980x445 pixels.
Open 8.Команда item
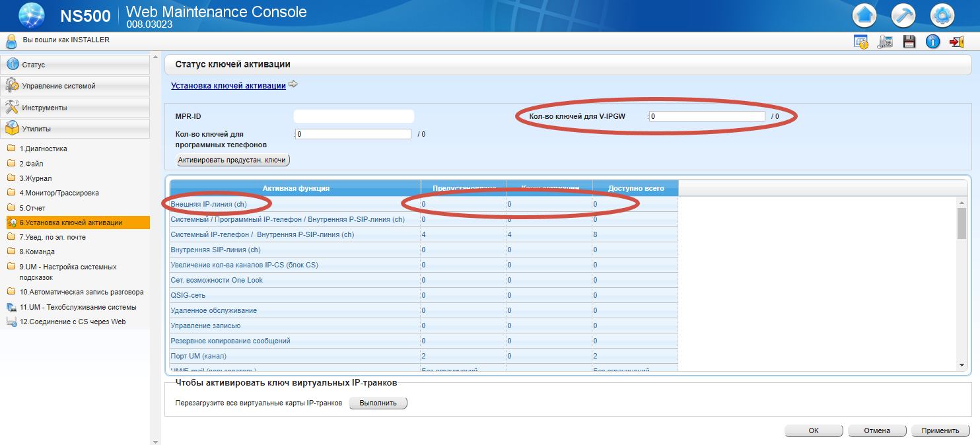[x=37, y=252]
